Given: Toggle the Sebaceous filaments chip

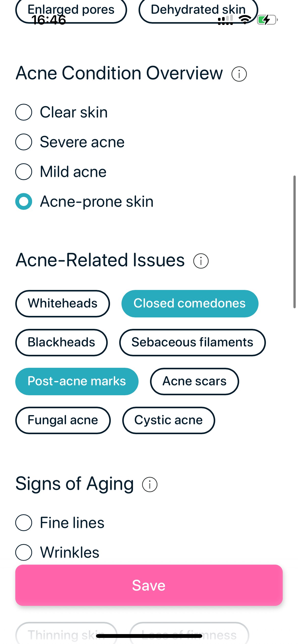Looking at the screenshot, I should 193,342.
